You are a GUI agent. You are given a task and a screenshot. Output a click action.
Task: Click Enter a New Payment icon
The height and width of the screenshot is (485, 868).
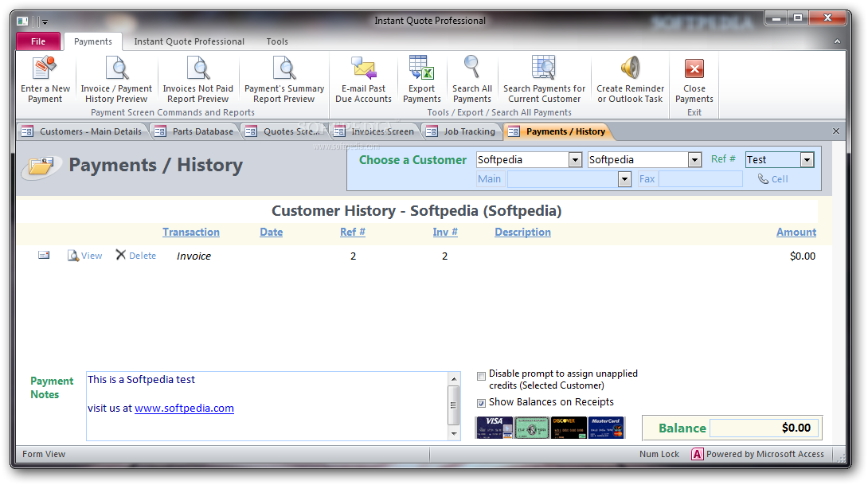coord(45,68)
